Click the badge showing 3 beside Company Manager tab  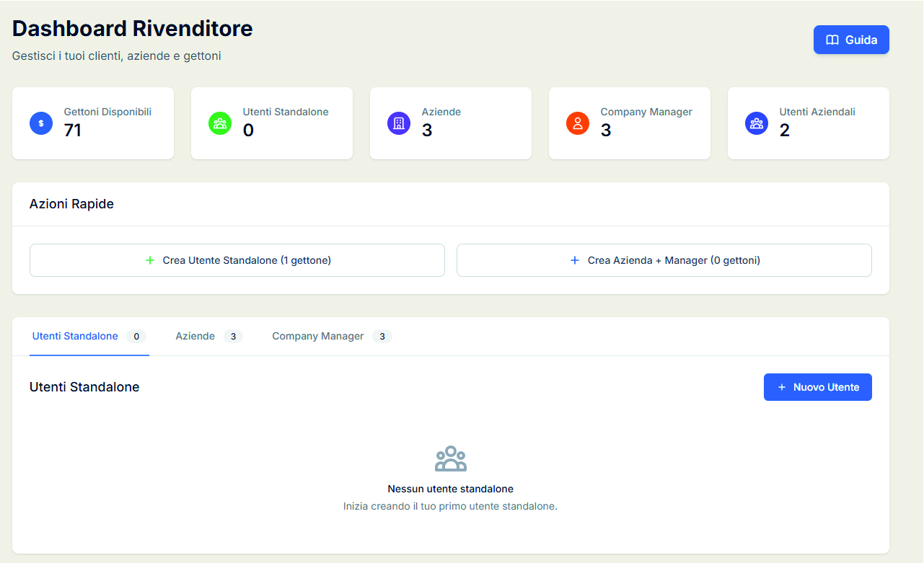[383, 336]
